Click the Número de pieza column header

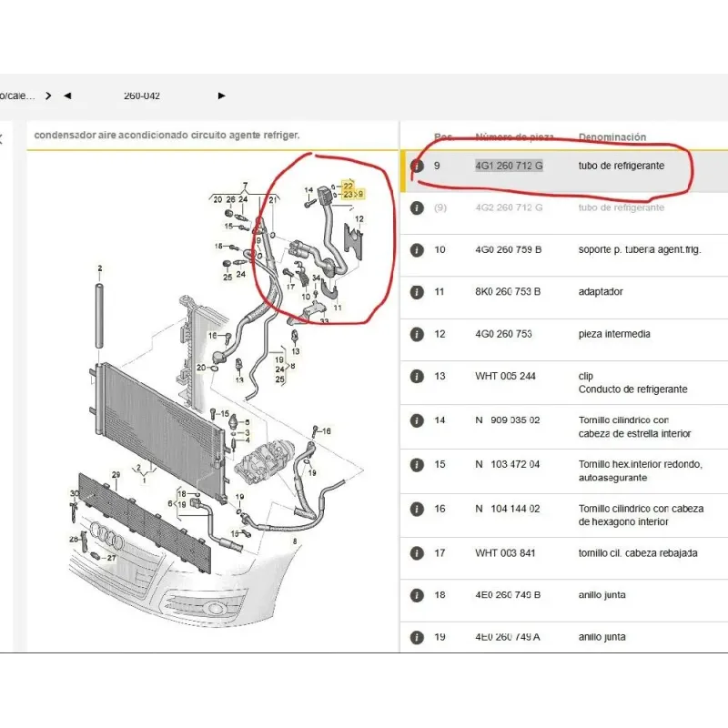[514, 137]
